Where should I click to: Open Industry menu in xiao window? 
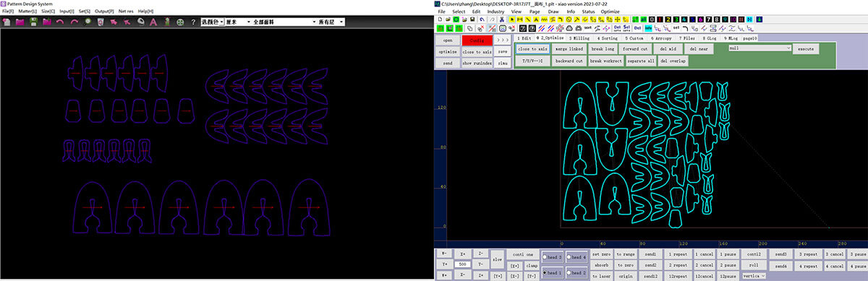(x=495, y=12)
